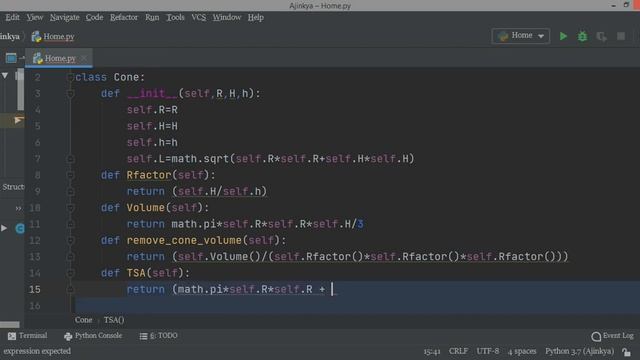Stop execution with the square stop button
Screen dimensions: 640x360
click(x=621, y=36)
